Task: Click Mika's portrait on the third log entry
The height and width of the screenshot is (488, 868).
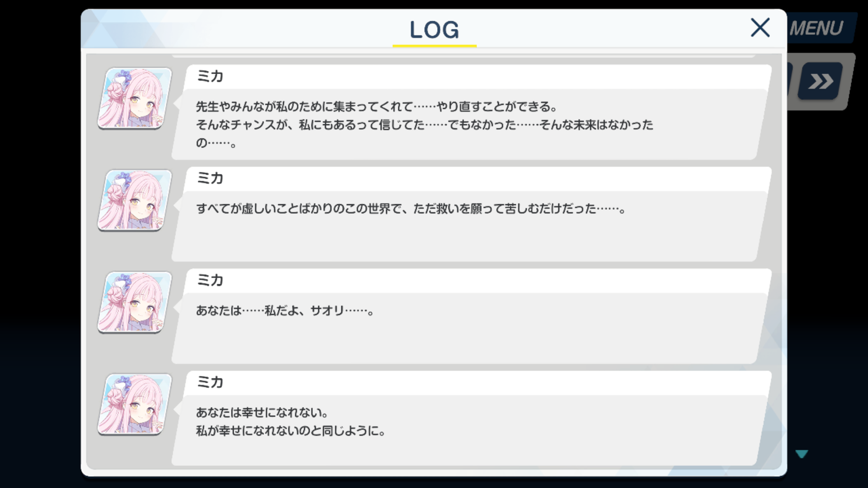Action: pos(135,303)
